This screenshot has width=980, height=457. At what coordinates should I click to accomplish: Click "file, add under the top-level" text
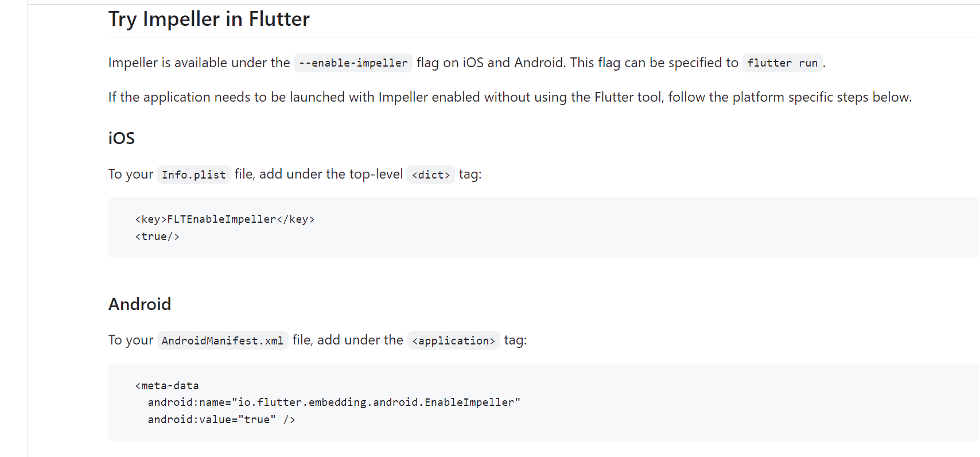318,174
